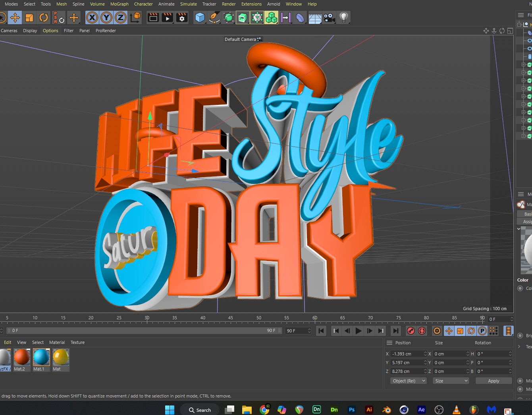Viewport: 532px width, 415px height.
Task: Open Edit Render Settings clapperboard icon
Action: tap(182, 17)
